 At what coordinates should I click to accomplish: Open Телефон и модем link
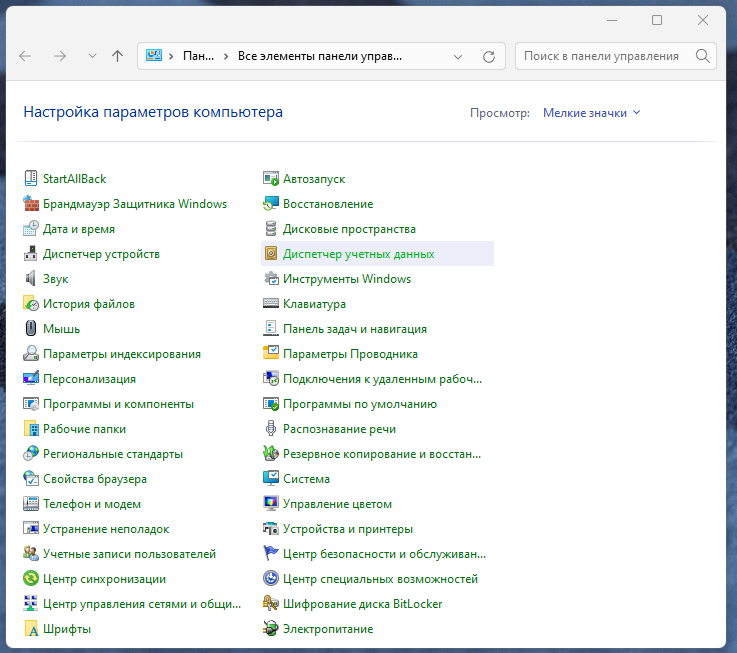[x=92, y=504]
